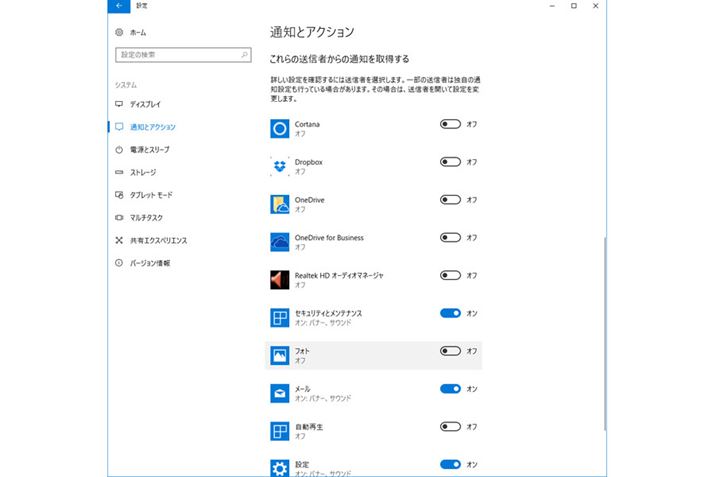Viewport: 715px width, 477px height.
Task: Click the Dropbox app icon
Action: (x=280, y=166)
